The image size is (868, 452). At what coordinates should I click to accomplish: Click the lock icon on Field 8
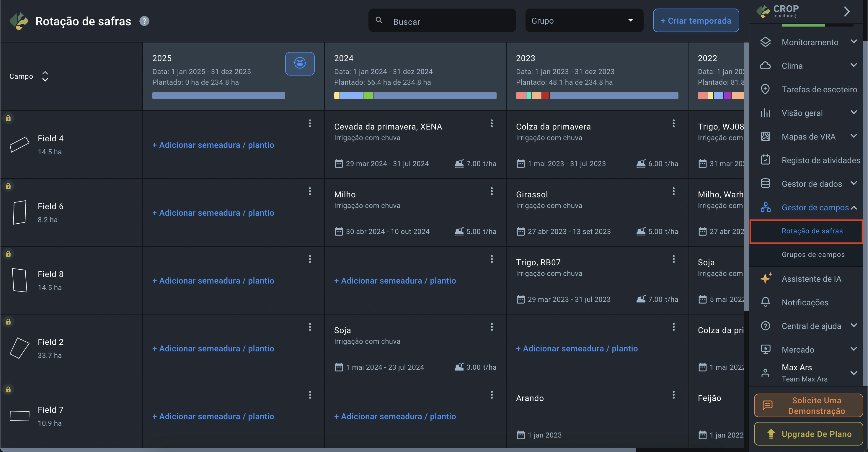point(8,254)
